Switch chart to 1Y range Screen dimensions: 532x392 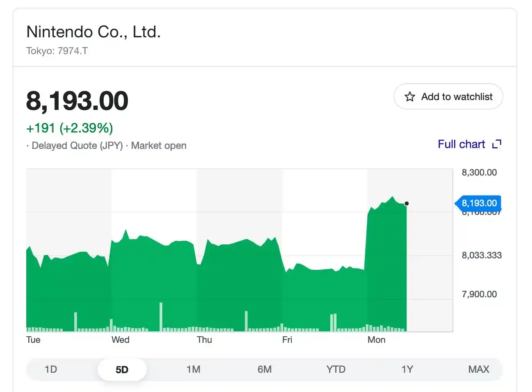(x=407, y=369)
